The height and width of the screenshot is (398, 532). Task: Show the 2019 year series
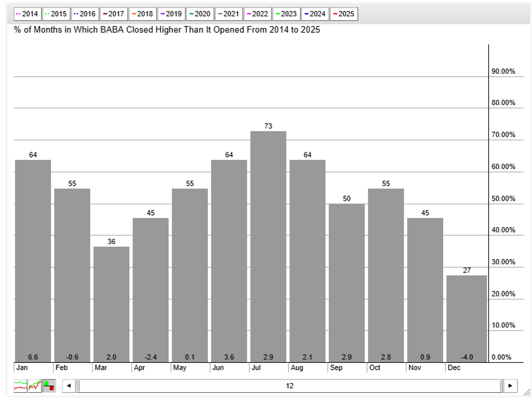coord(171,13)
